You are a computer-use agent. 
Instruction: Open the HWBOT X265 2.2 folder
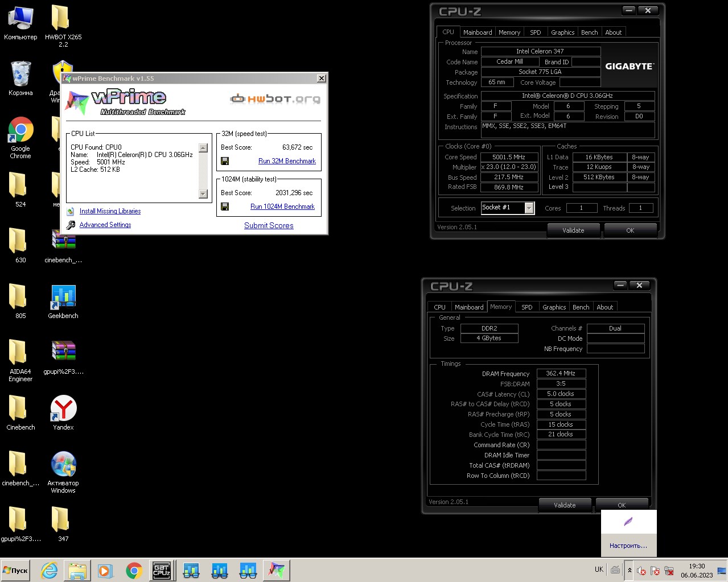pos(63,26)
